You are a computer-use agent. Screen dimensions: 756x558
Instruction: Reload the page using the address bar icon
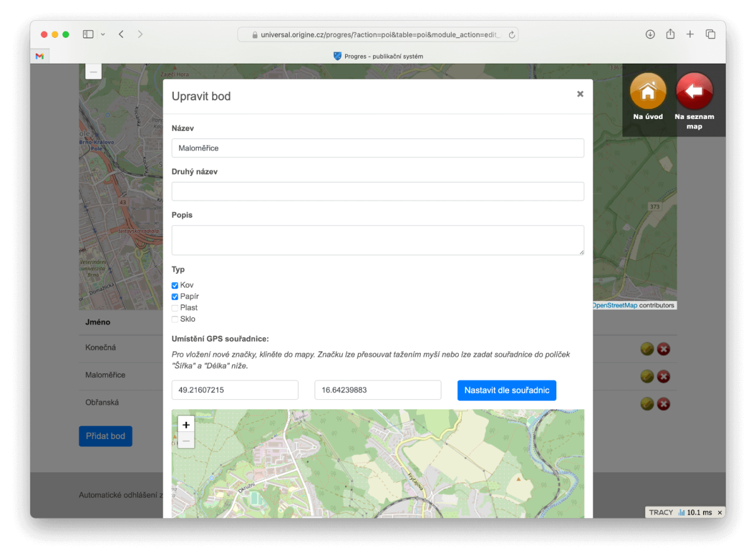pyautogui.click(x=512, y=35)
